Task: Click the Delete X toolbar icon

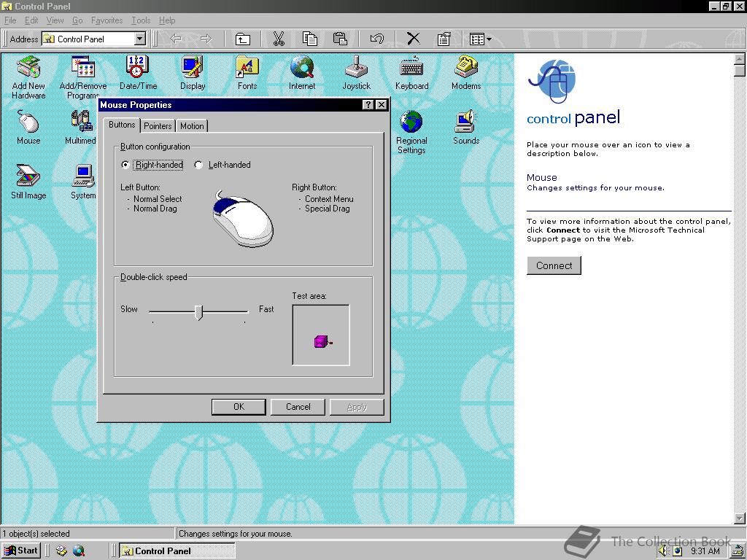Action: click(x=414, y=39)
